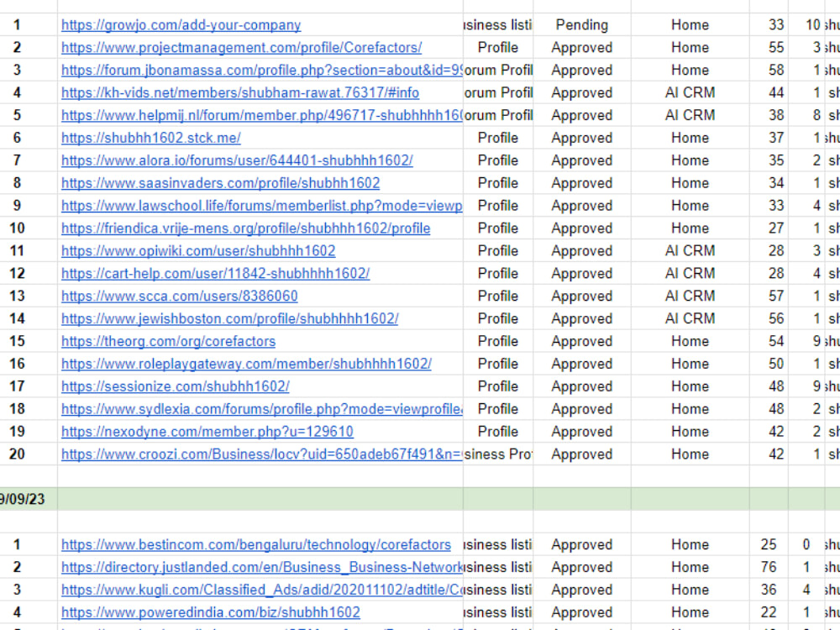This screenshot has width=840, height=630.
Task: Open the growjo.com add-your-company link
Action: pyautogui.click(x=181, y=25)
